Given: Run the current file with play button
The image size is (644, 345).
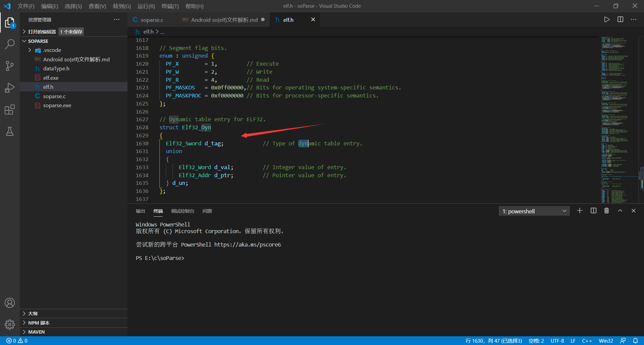Looking at the screenshot, I should pyautogui.click(x=607, y=19).
